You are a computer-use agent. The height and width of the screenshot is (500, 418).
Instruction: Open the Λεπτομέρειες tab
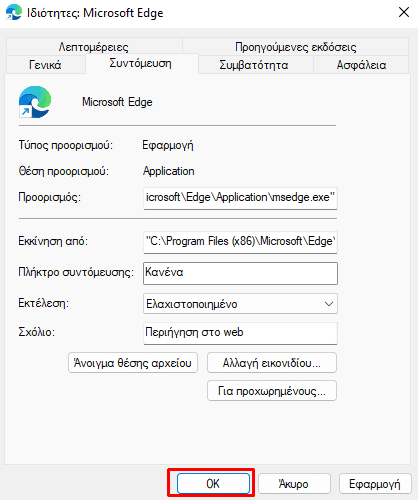click(94, 47)
